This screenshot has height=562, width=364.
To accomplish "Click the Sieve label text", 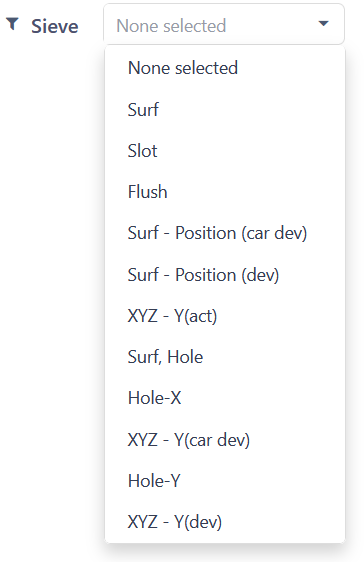I will pyautogui.click(x=54, y=26).
